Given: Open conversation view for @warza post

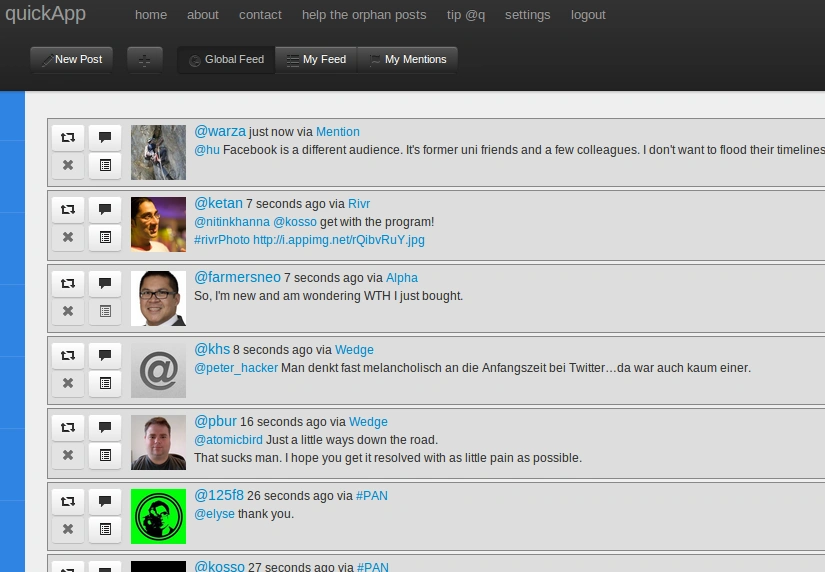Looking at the screenshot, I should [105, 166].
